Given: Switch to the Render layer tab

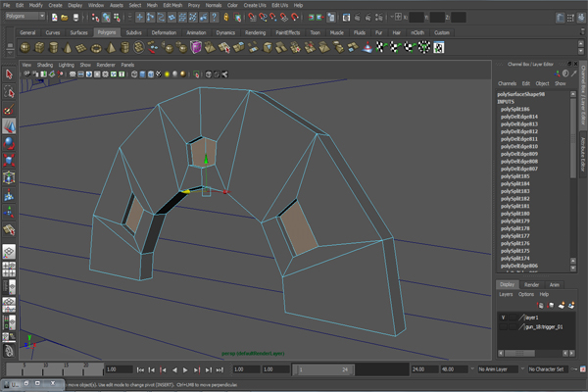Looking at the screenshot, I should click(531, 285).
